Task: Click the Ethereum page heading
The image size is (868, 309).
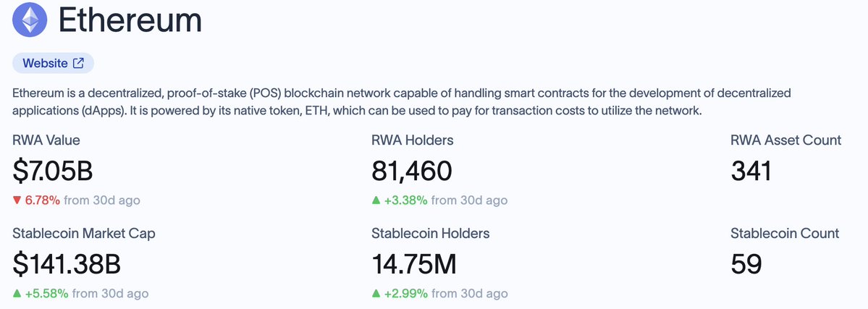Action: [x=130, y=20]
